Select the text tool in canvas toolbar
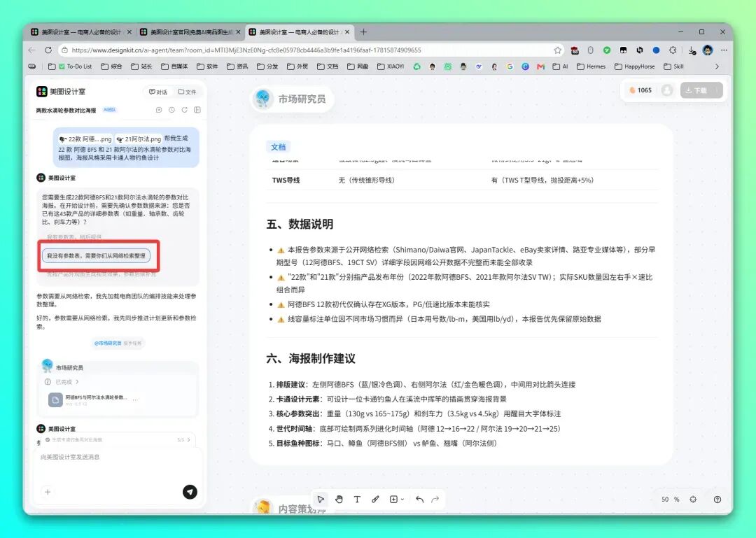Viewport: 756px width, 538px height. click(x=357, y=499)
